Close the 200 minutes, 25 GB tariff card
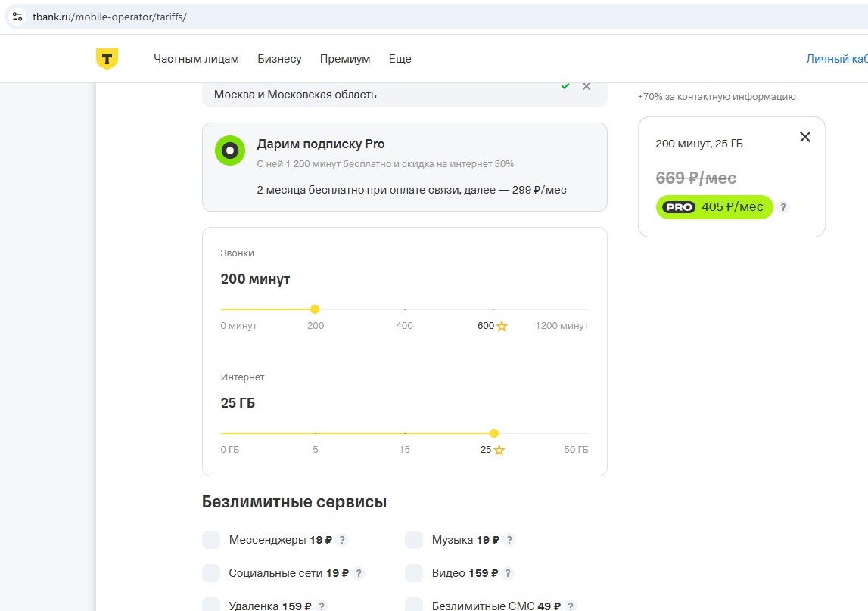Screen dimensions: 868x611 (805, 137)
